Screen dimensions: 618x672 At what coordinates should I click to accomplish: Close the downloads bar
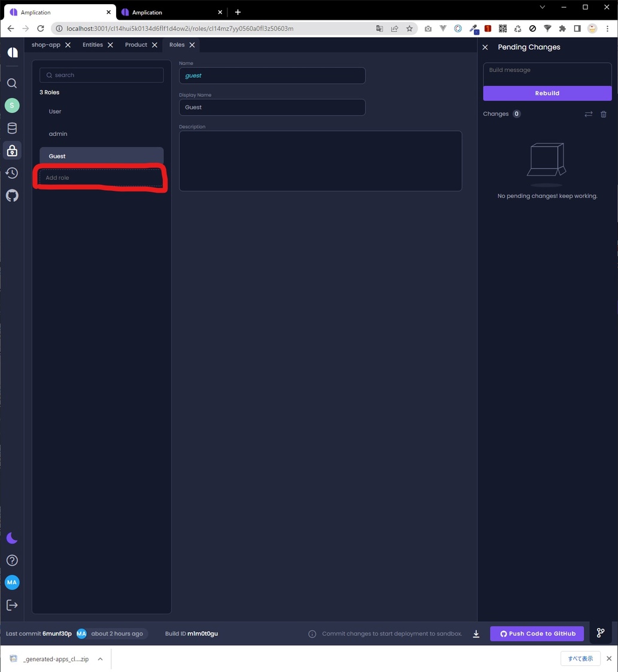[x=609, y=659]
